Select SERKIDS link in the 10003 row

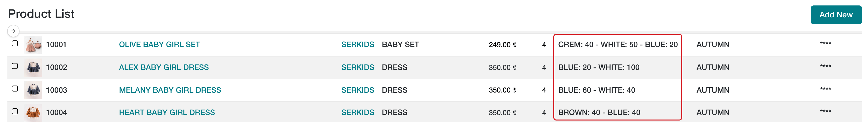(x=357, y=90)
